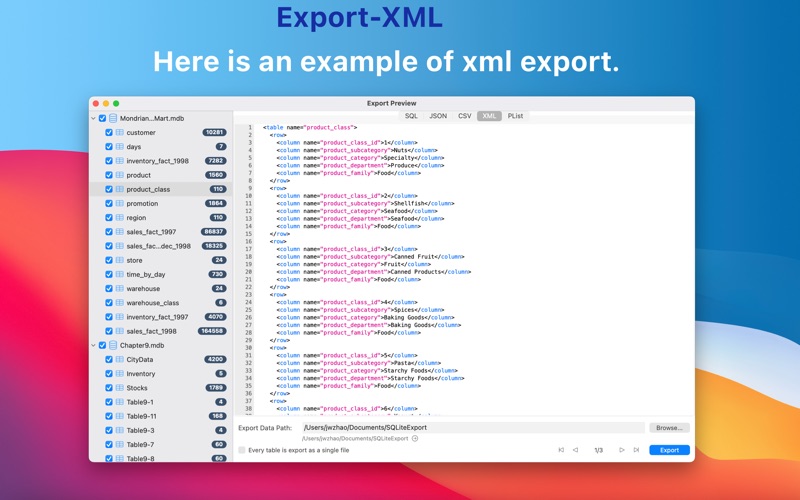
Task: Click the table icon beside promotion
Action: pos(119,203)
